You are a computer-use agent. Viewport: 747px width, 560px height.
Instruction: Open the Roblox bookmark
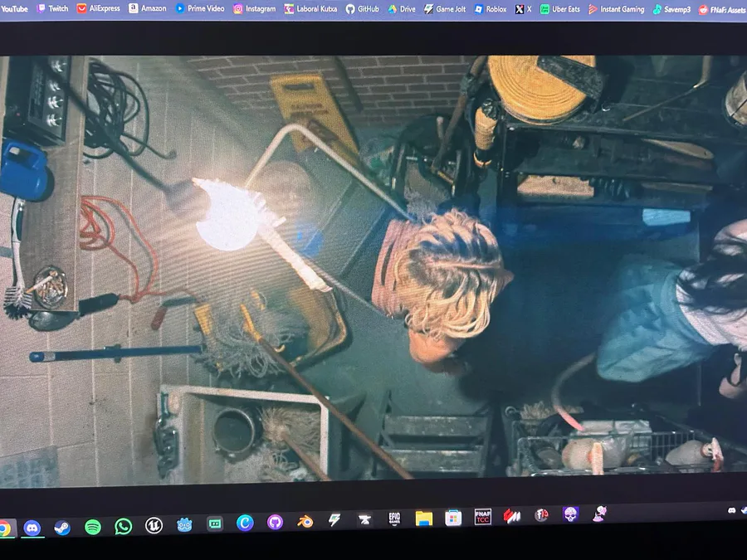491,8
